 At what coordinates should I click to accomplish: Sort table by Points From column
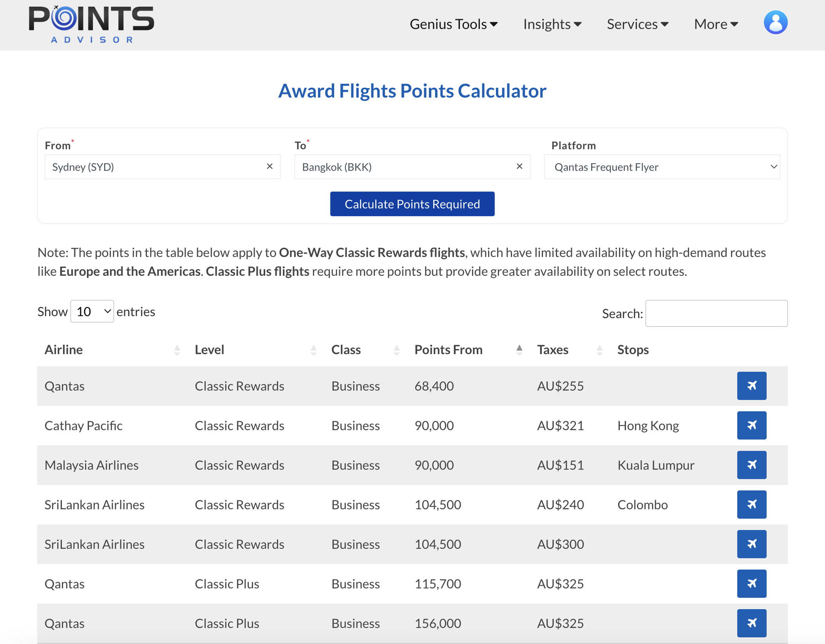point(469,350)
